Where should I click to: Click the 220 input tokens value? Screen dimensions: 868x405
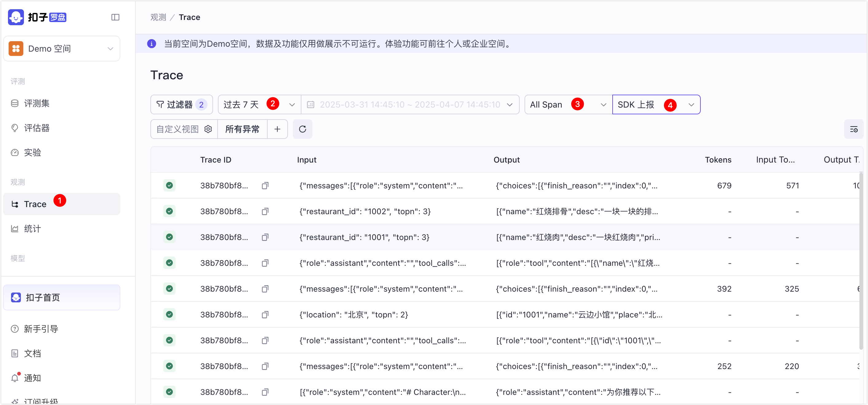point(792,366)
